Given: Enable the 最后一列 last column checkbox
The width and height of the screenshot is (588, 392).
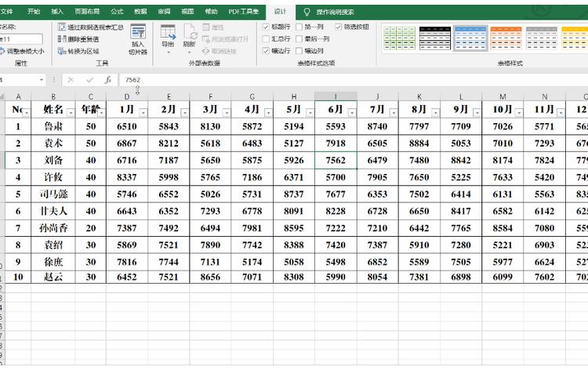Looking at the screenshot, I should pyautogui.click(x=299, y=39).
